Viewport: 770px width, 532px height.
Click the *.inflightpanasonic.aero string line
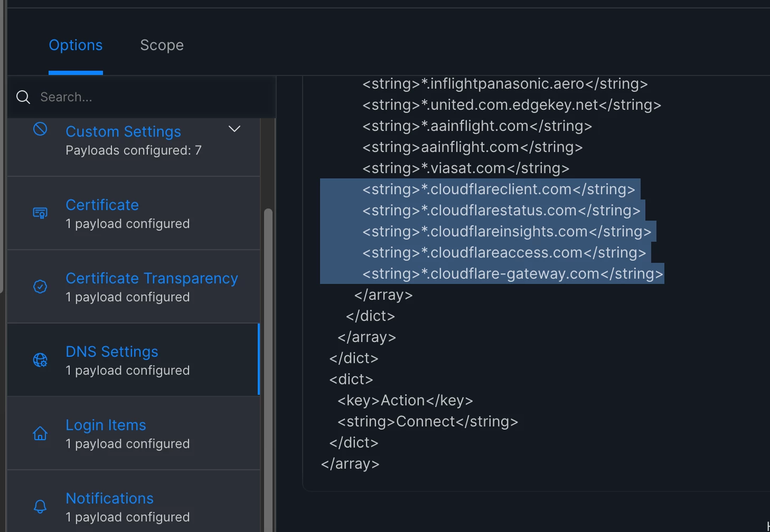pyautogui.click(x=505, y=84)
